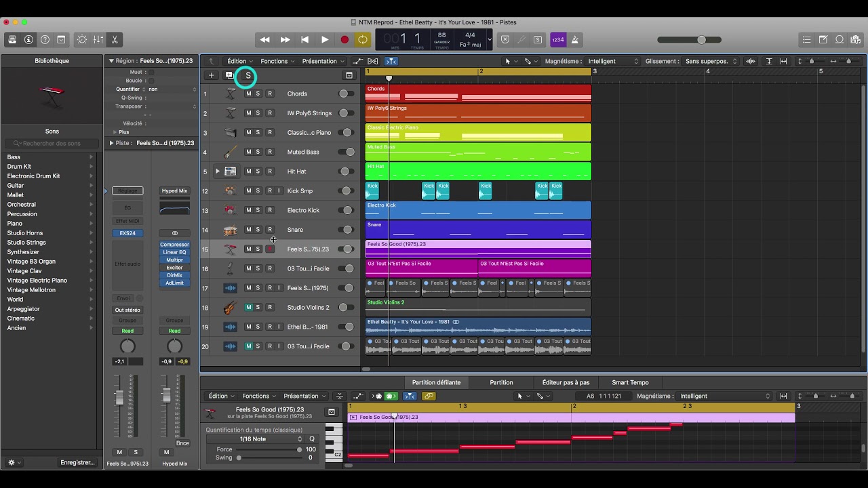This screenshot has height=488, width=868.
Task: Toggle the yellow Cycle mode button
Action: click(363, 40)
